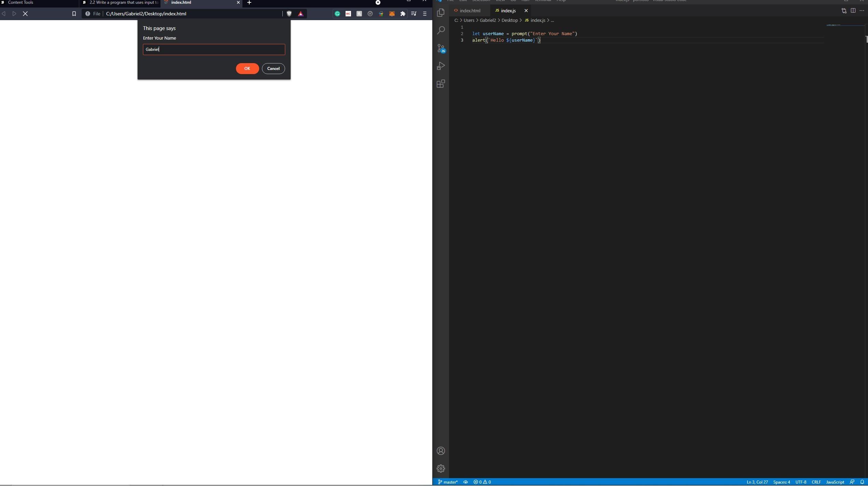The height and width of the screenshot is (488, 868).
Task: Open the editor More Actions ellipsis
Action: (x=862, y=11)
